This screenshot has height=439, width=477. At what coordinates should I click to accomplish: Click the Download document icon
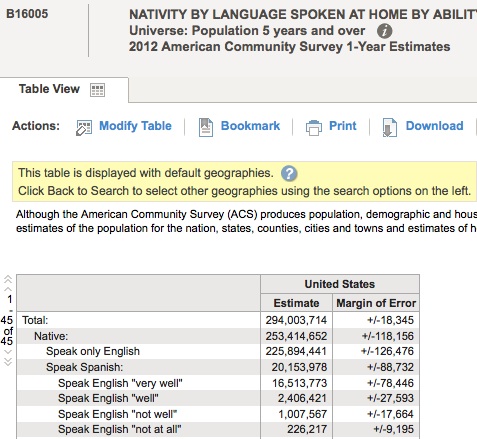tap(390, 128)
